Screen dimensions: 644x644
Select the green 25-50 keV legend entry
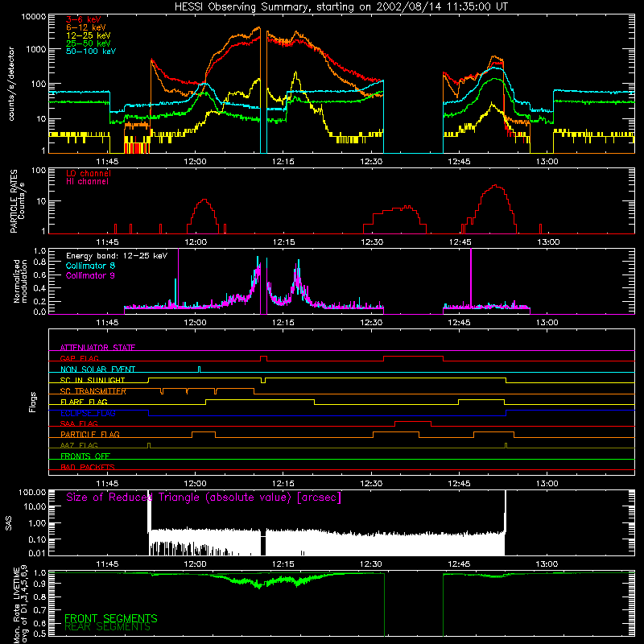(89, 43)
